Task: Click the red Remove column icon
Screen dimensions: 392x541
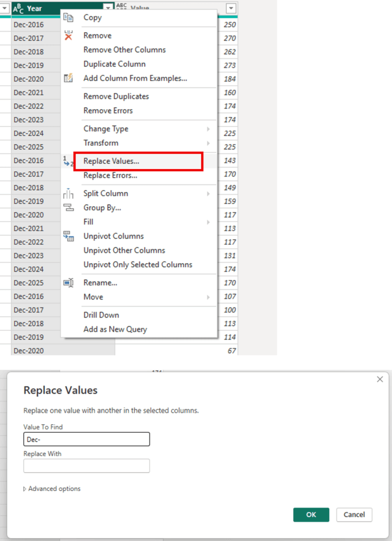Action: 68,36
